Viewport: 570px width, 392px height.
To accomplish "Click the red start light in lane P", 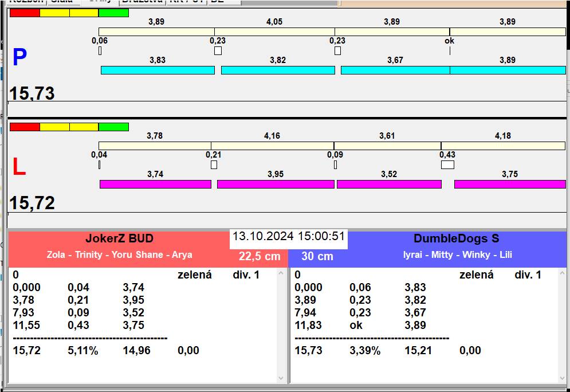I will (x=25, y=13).
